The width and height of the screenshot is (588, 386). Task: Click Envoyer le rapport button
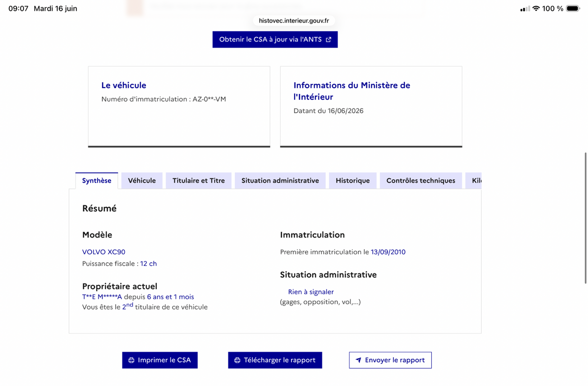(x=391, y=360)
